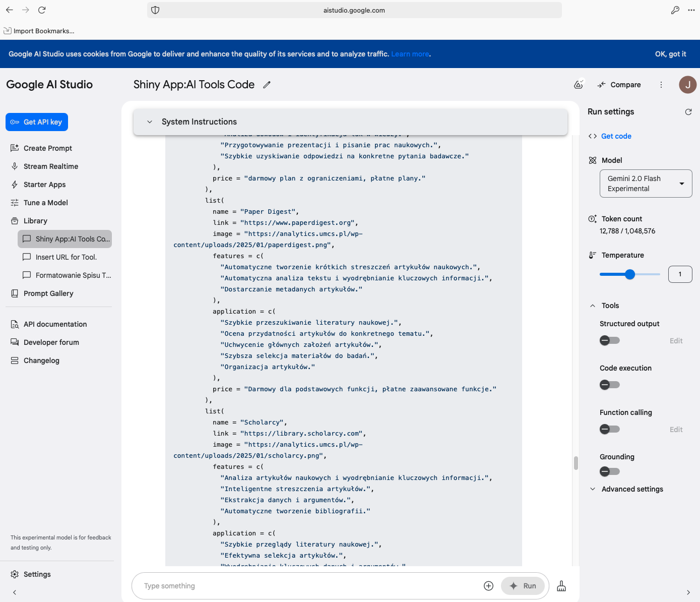Image resolution: width=700 pixels, height=602 pixels.
Task: Click the Temperature value input box
Action: (680, 274)
